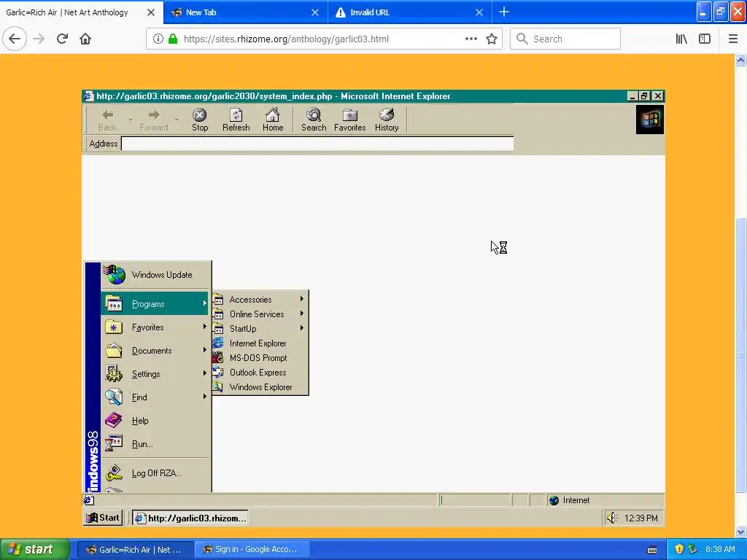Click the garlic03.rhizom... taskbar button

[x=190, y=518]
